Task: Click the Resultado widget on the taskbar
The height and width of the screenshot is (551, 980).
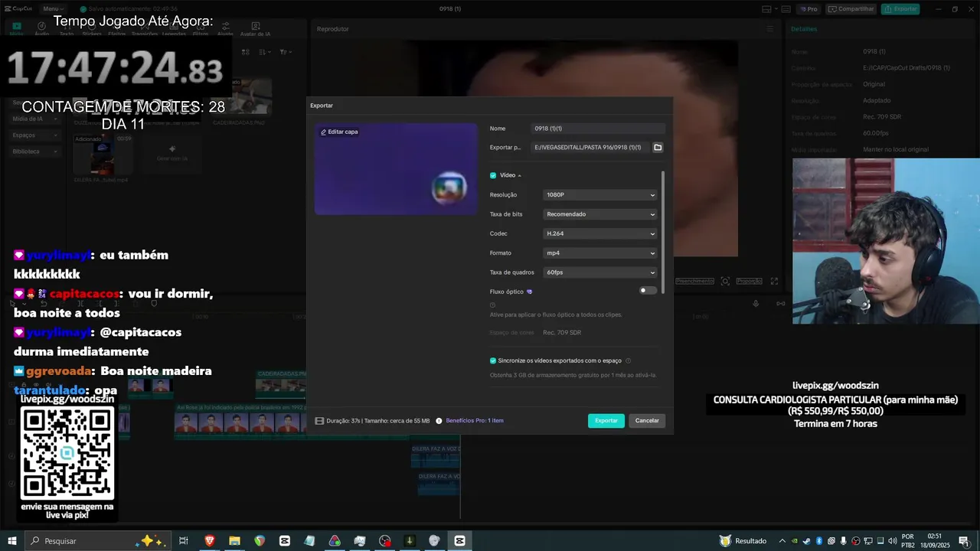Action: coord(743,541)
